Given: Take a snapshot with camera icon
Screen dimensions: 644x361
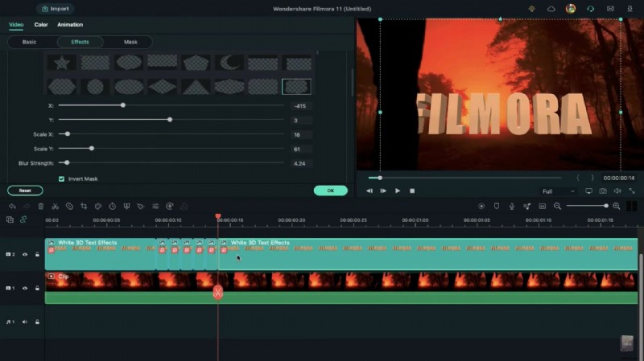Looking at the screenshot, I should point(603,191).
